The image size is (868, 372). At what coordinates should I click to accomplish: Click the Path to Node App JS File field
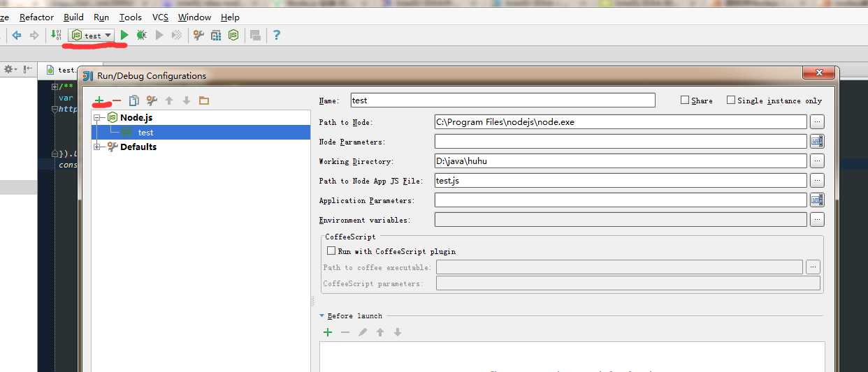point(621,181)
